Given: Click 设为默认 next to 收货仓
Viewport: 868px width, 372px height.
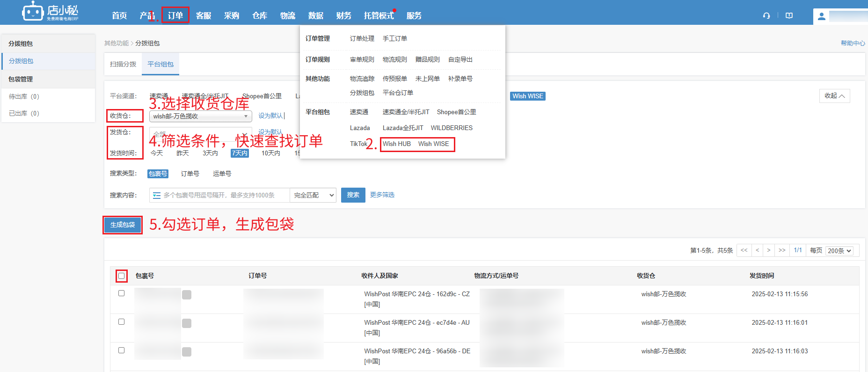Looking at the screenshot, I should tap(270, 116).
